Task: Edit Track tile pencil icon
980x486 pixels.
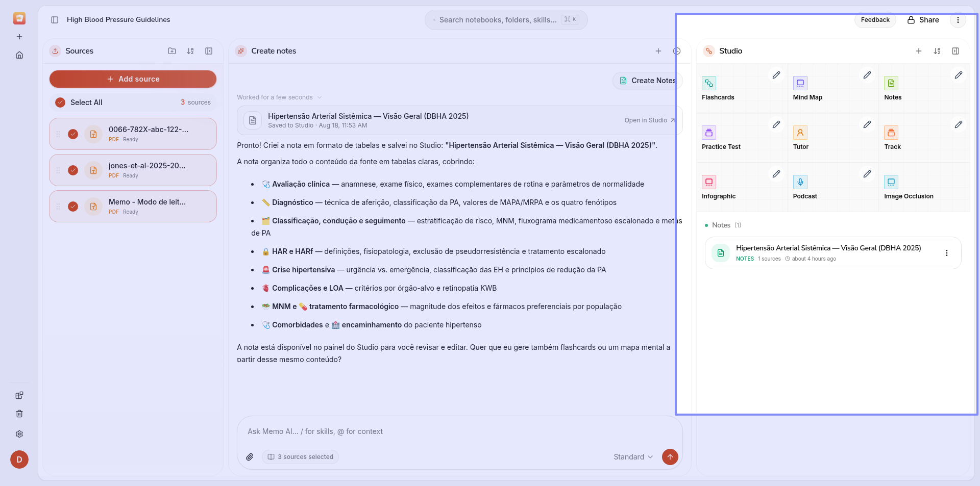Action: tap(959, 124)
